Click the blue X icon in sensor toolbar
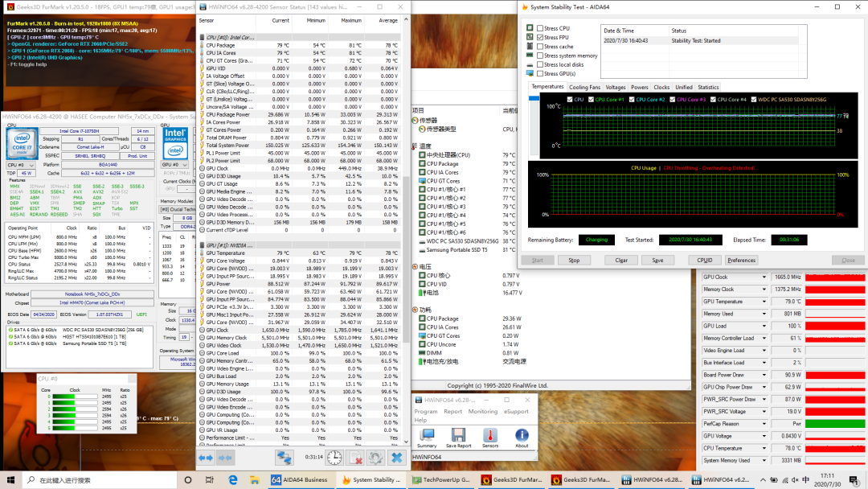Image resolution: width=868 pixels, height=489 pixels. [396, 458]
